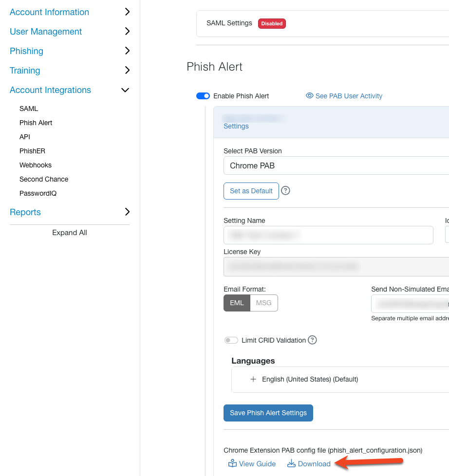Screen dimensions: 449x476
Task: Enable Phish Alert with the toggle switch
Action: point(203,96)
